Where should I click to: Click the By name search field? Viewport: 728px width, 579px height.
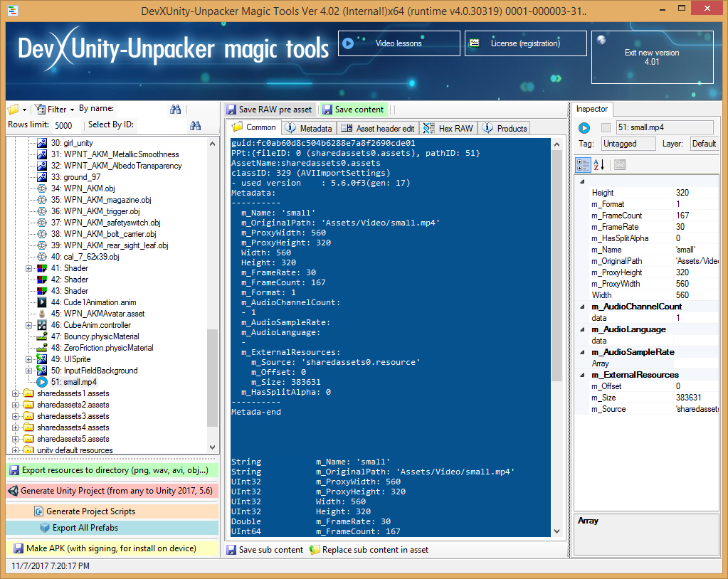point(142,109)
